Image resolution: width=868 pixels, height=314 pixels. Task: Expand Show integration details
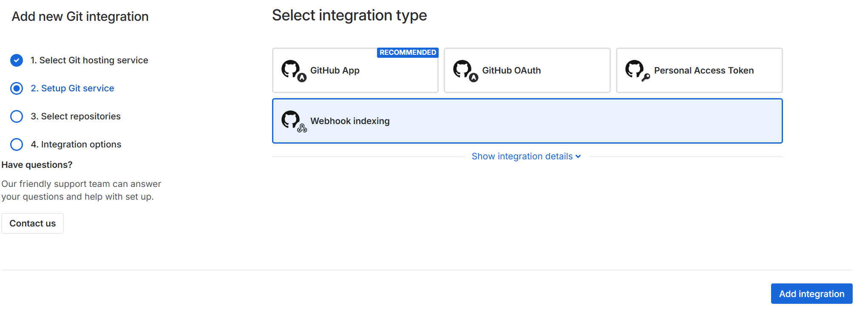(522, 156)
